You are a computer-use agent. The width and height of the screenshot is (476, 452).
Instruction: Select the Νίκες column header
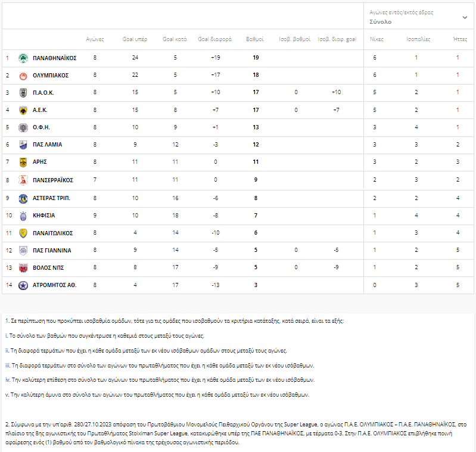(376, 39)
